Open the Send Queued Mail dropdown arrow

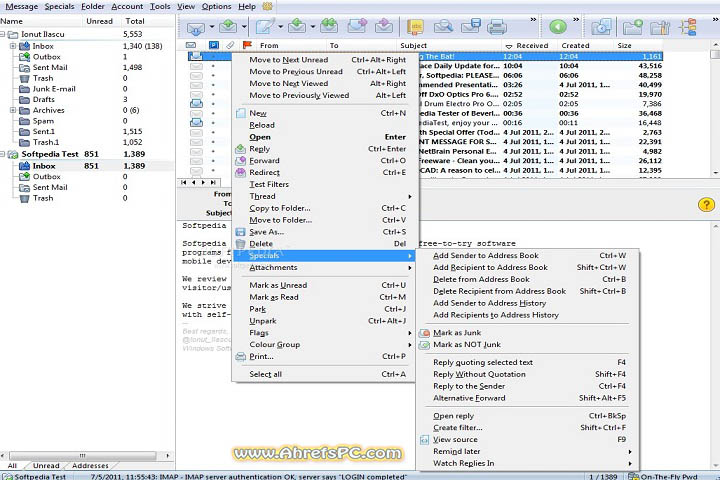click(x=244, y=27)
